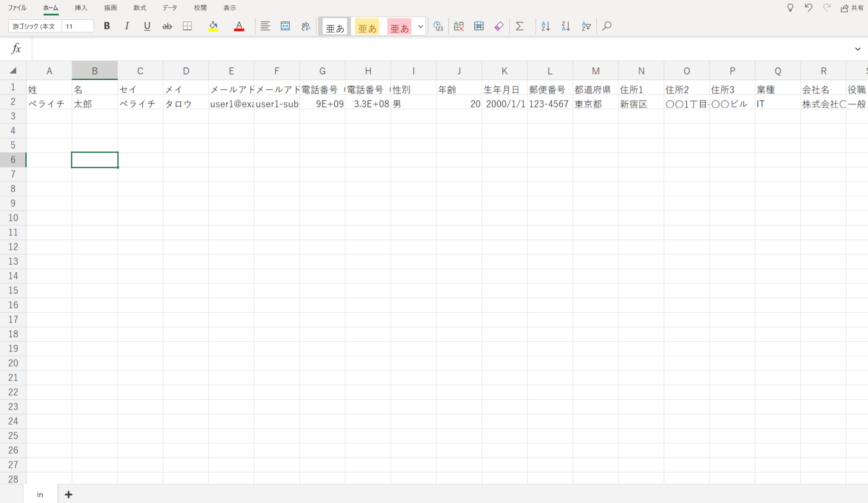Undo the last action
The height and width of the screenshot is (503, 868).
(x=809, y=8)
